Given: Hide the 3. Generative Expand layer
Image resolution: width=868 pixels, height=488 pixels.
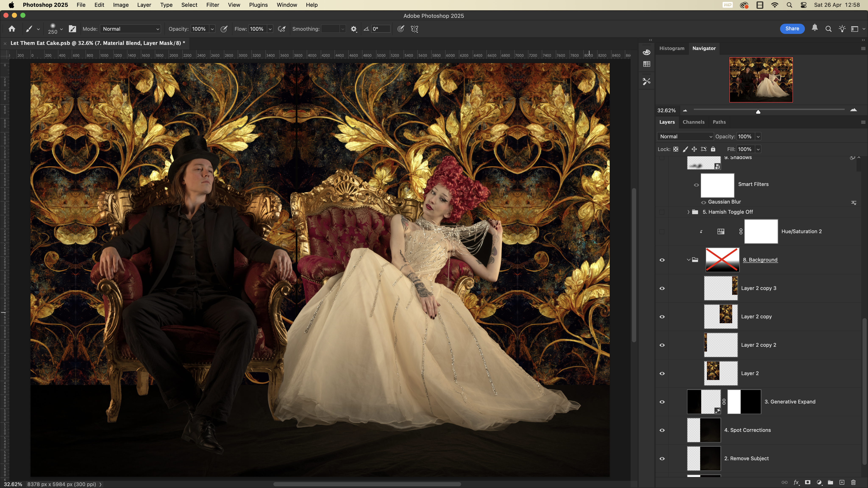Looking at the screenshot, I should point(662,402).
